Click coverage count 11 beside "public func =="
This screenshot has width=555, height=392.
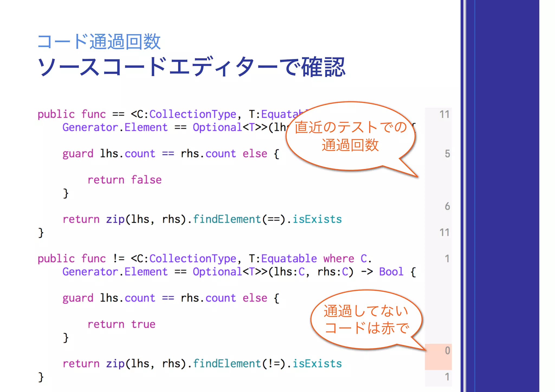click(x=444, y=114)
